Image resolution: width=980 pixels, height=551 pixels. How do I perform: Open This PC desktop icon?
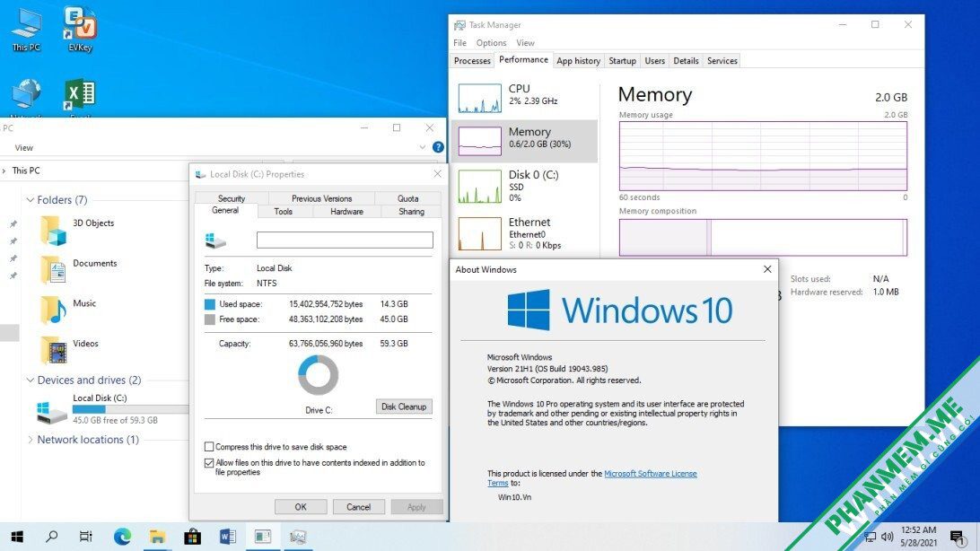click(x=26, y=30)
